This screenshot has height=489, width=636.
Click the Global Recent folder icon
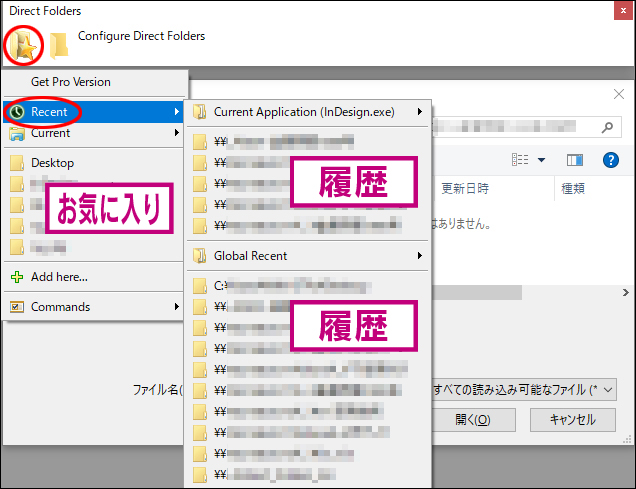click(200, 256)
